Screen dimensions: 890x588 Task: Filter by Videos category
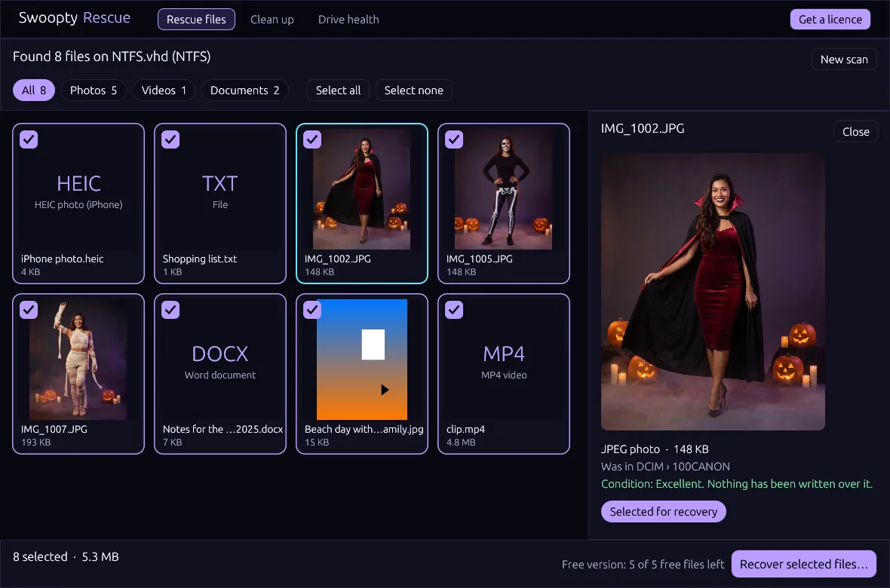[x=164, y=90]
